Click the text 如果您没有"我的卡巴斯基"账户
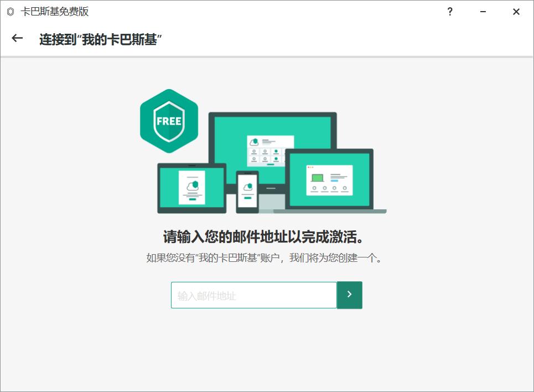 (213, 257)
